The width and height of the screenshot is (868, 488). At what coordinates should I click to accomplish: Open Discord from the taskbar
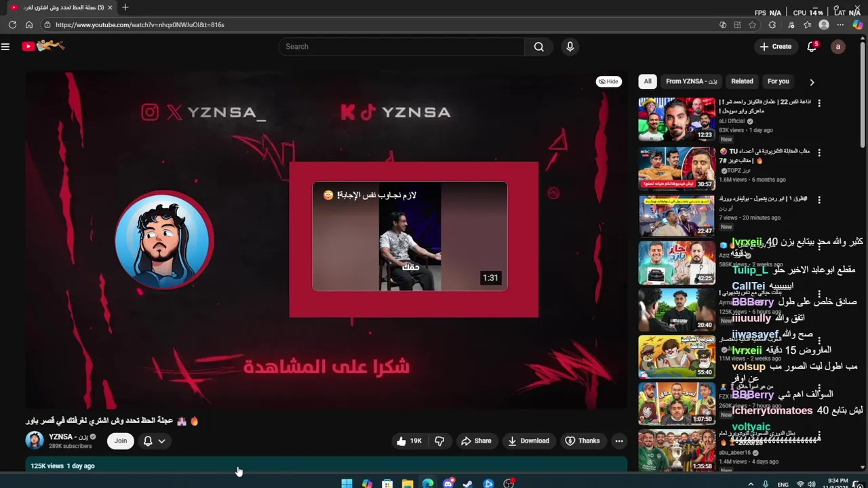(x=448, y=483)
